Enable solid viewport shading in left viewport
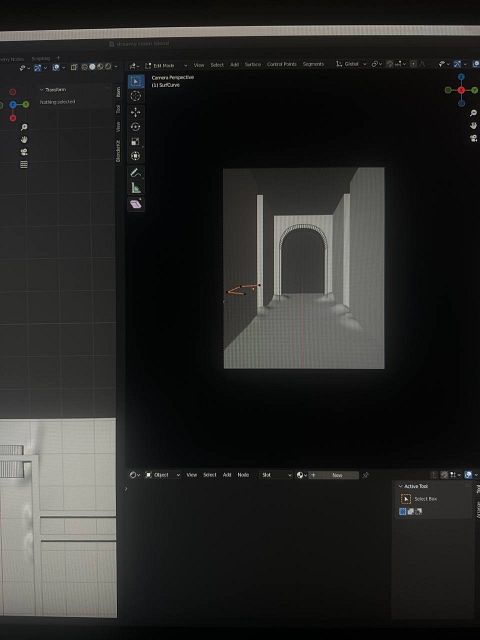The width and height of the screenshot is (480, 640). [92, 67]
